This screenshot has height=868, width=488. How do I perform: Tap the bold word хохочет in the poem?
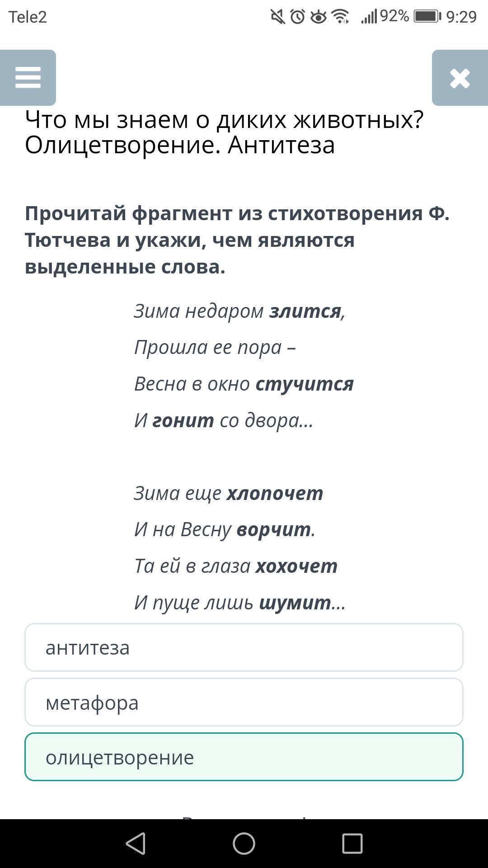tap(296, 566)
